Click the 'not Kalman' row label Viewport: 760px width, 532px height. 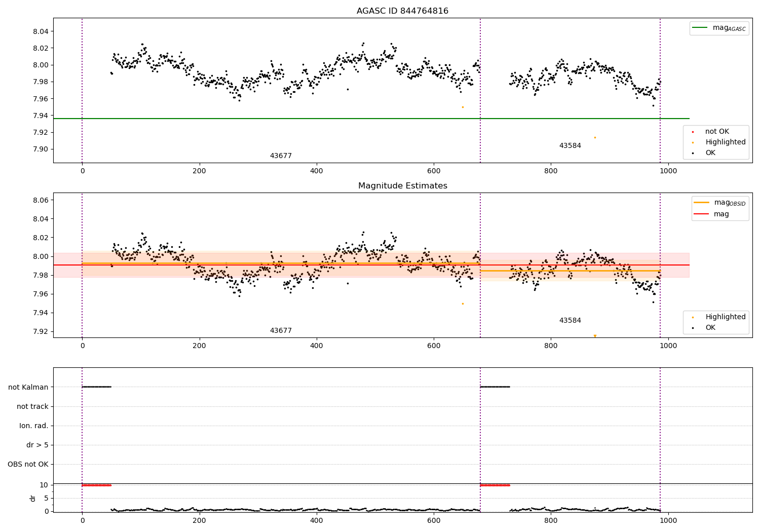28,388
